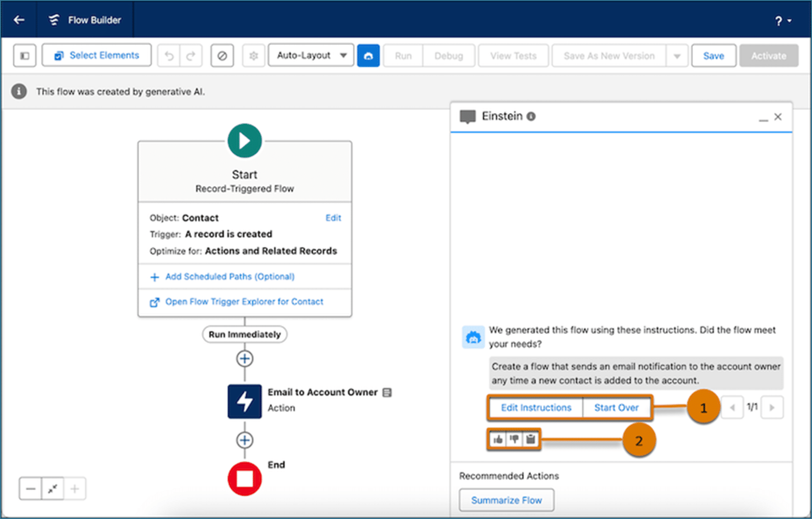Click thumbs down feedback icon
812x519 pixels.
coord(514,440)
